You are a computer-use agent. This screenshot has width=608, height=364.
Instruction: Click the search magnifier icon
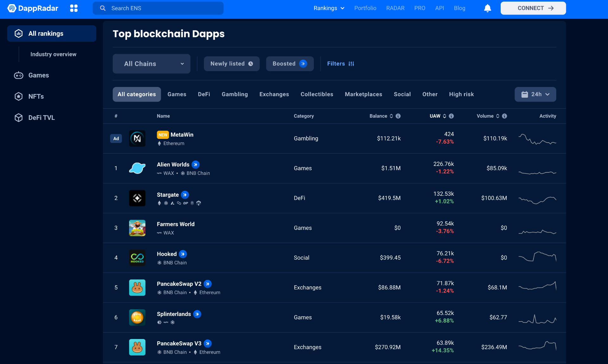click(103, 8)
